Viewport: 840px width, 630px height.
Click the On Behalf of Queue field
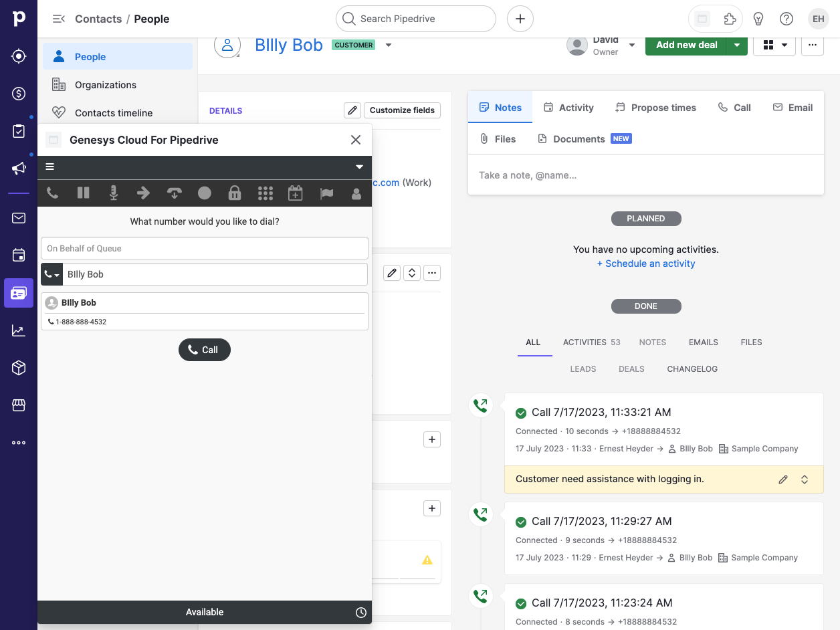click(205, 248)
